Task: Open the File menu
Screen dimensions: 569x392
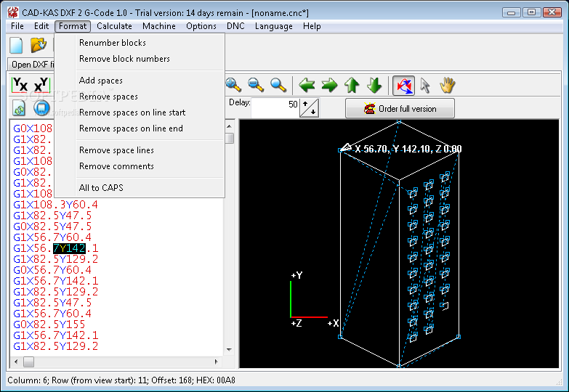Action: (17, 26)
